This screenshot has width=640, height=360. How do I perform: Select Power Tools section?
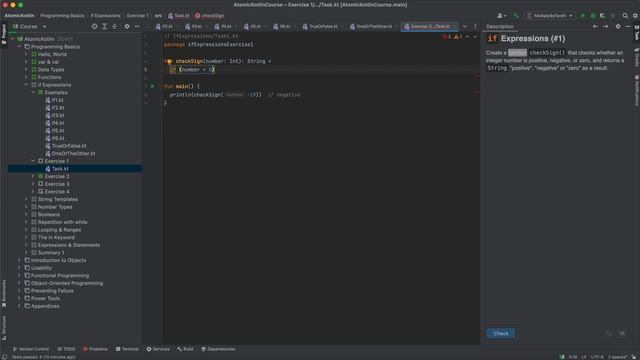pos(45,298)
